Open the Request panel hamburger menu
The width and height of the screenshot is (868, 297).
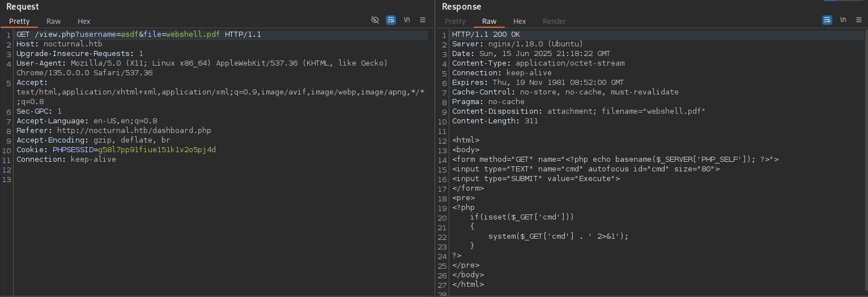[423, 20]
